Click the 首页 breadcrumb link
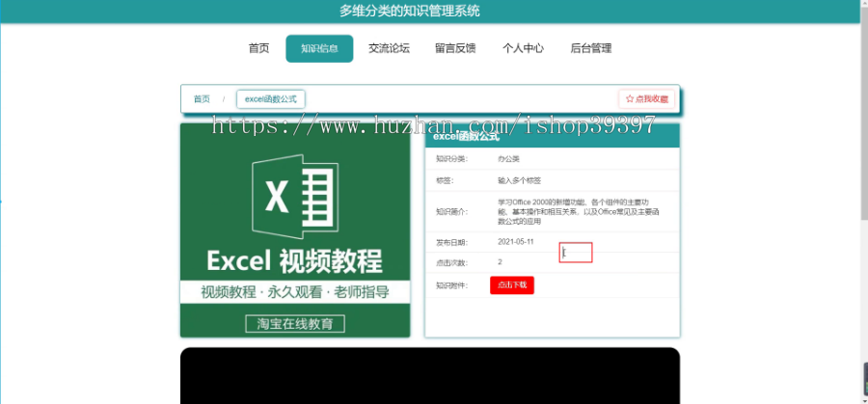 click(202, 99)
